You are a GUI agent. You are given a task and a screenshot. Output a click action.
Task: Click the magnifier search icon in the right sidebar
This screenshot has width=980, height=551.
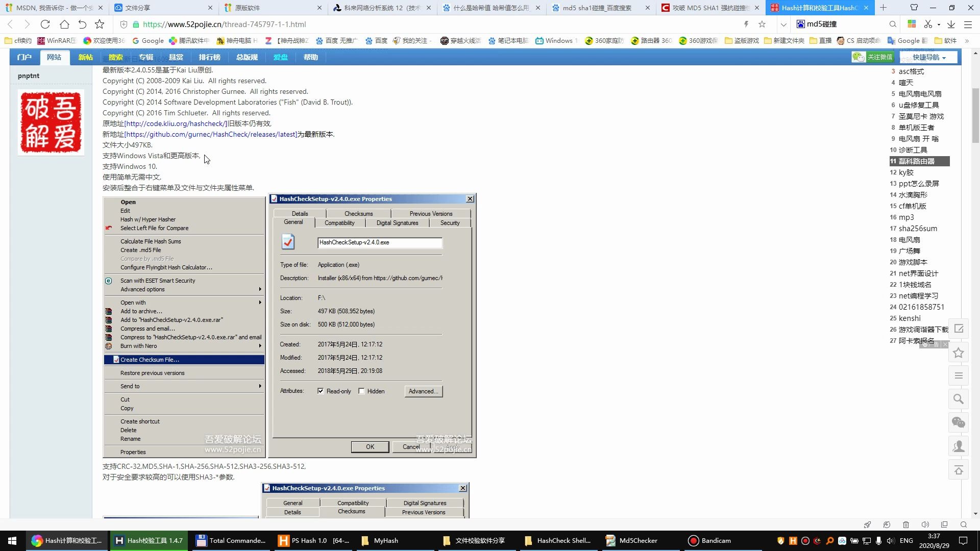click(959, 399)
